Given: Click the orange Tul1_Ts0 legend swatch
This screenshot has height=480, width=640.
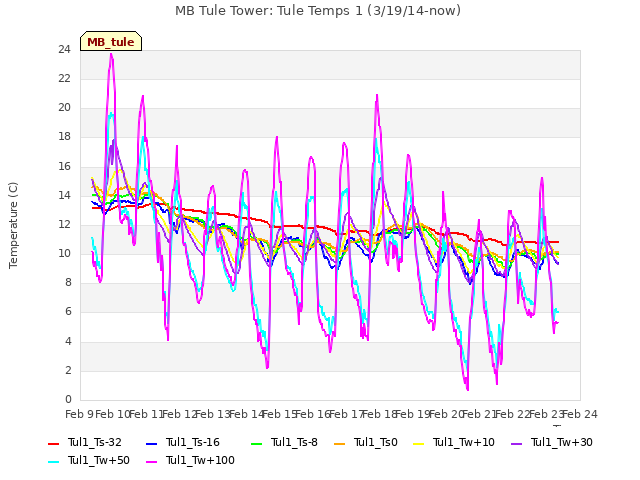Looking at the screenshot, I should click(x=339, y=443).
